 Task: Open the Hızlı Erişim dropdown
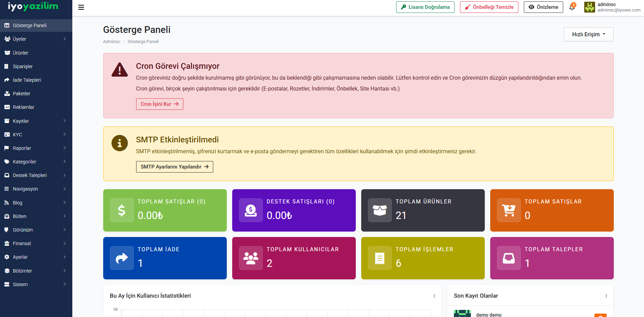pos(588,35)
